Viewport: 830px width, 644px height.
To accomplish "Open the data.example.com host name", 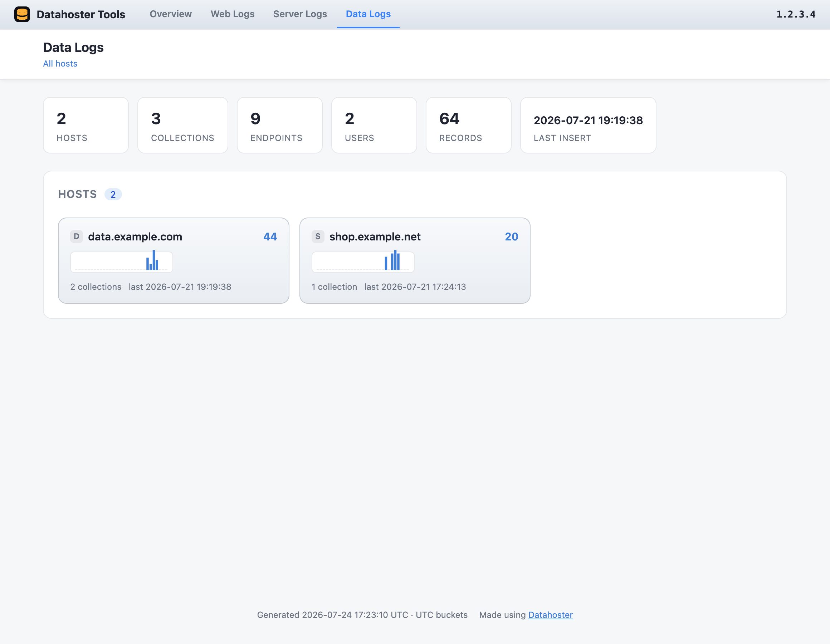I will [x=135, y=236].
